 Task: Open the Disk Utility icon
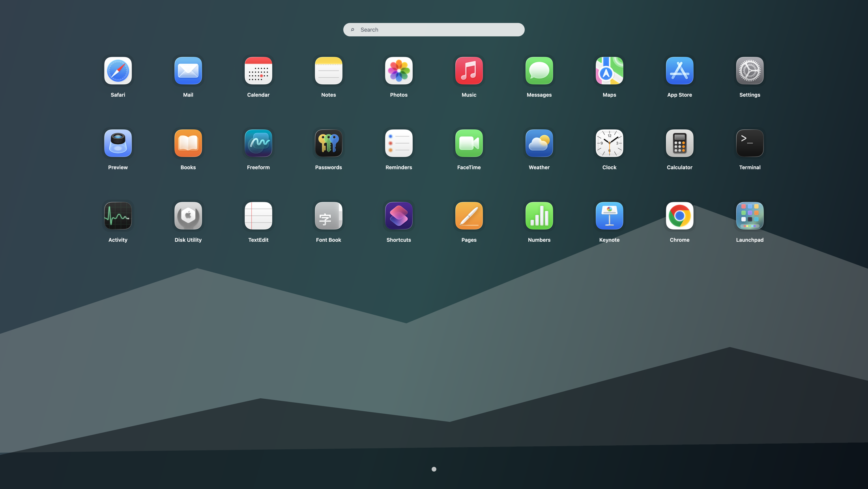coord(188,216)
